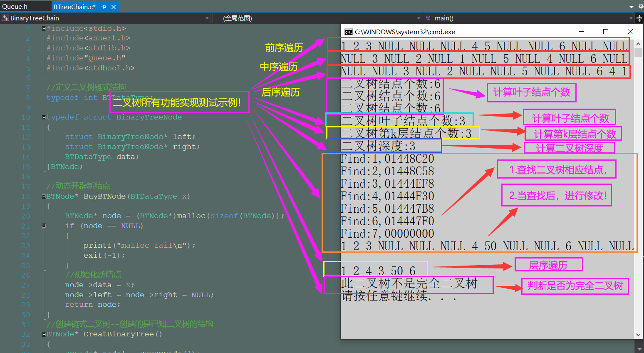Click the "node->data = x;" line

pos(99,285)
